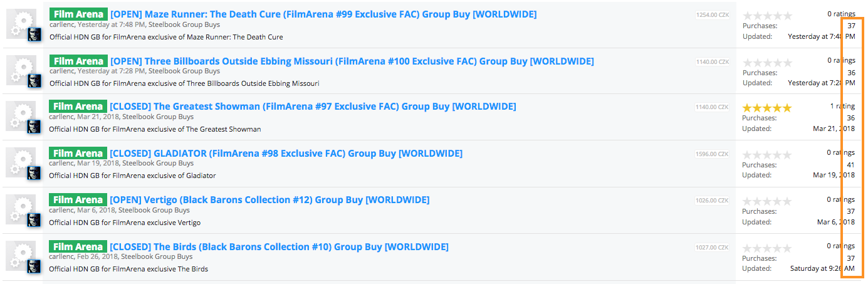Open Maze Runner: The Death Cure group buy

323,14
